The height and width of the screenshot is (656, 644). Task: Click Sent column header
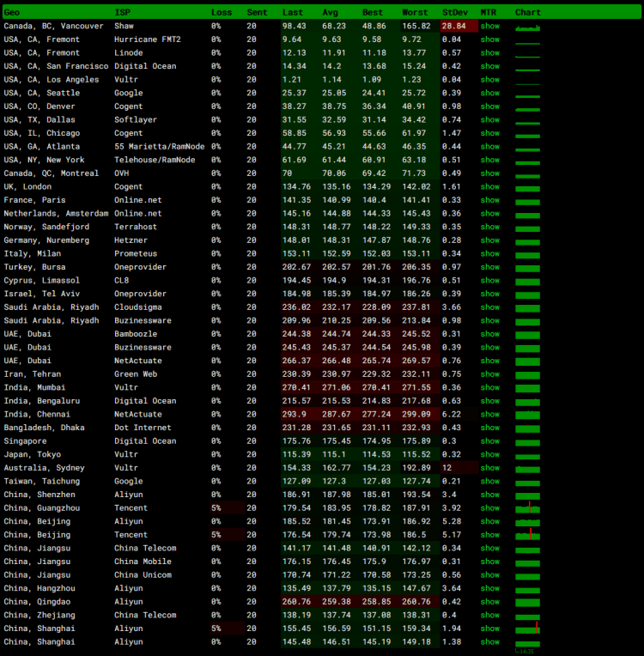[257, 12]
